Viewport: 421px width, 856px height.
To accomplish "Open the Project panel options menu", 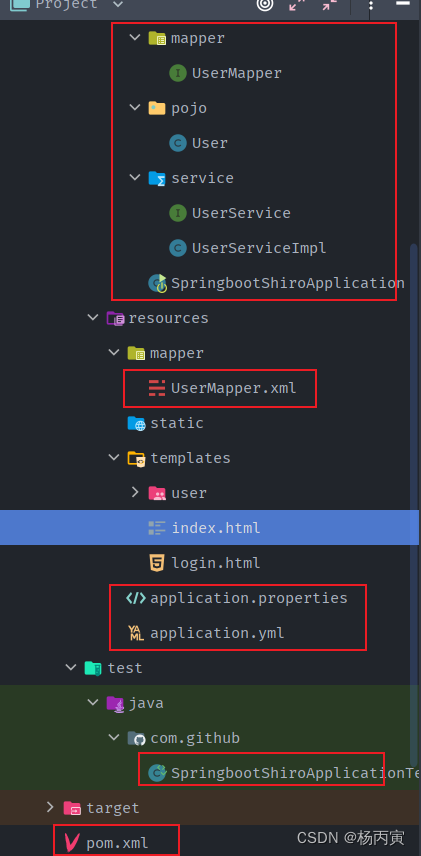I will [371, 5].
